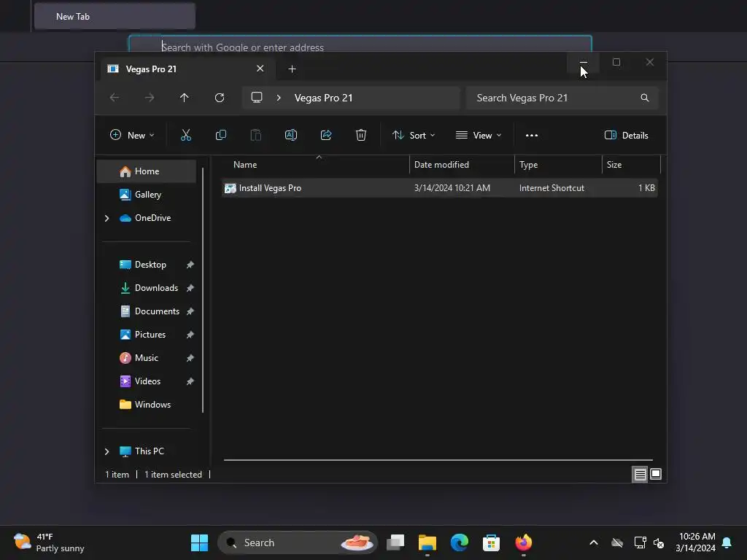Go forward with the right arrow

(149, 98)
